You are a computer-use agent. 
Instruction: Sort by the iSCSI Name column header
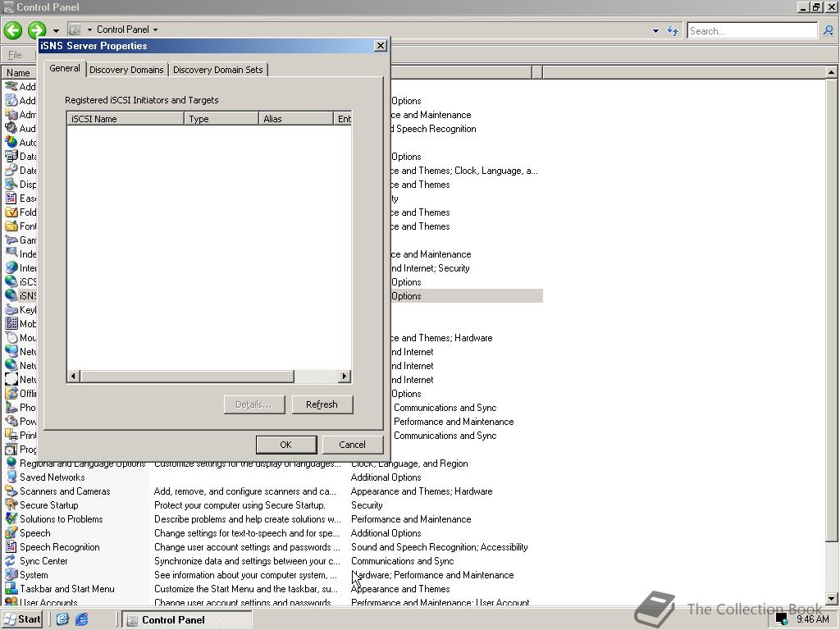point(126,119)
